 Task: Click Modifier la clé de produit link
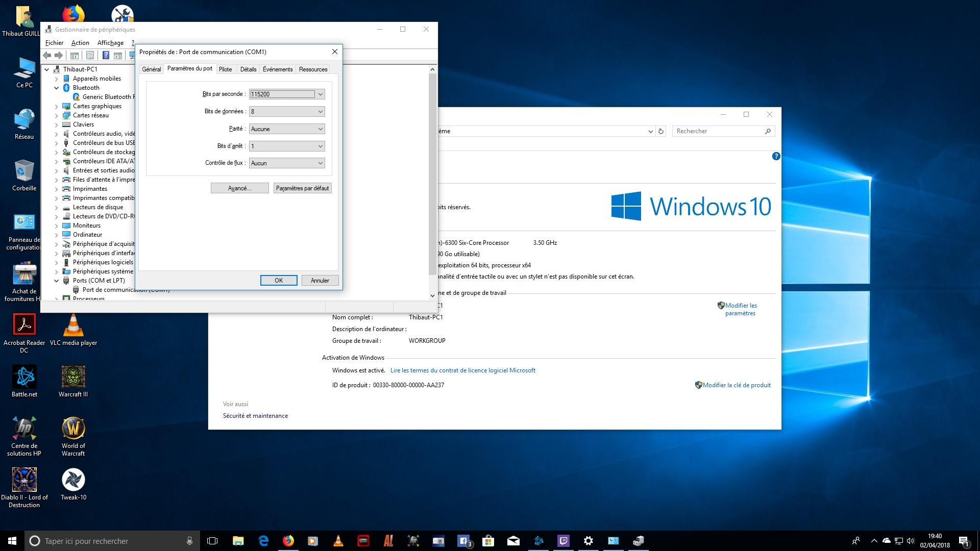coord(737,385)
